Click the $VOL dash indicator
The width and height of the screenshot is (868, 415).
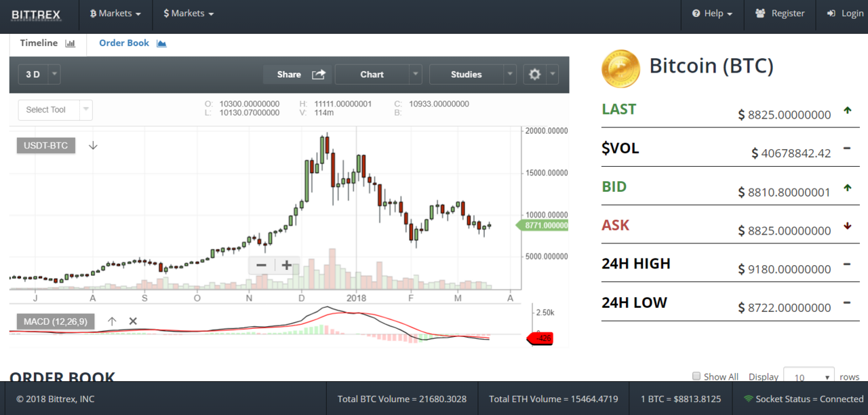(847, 149)
